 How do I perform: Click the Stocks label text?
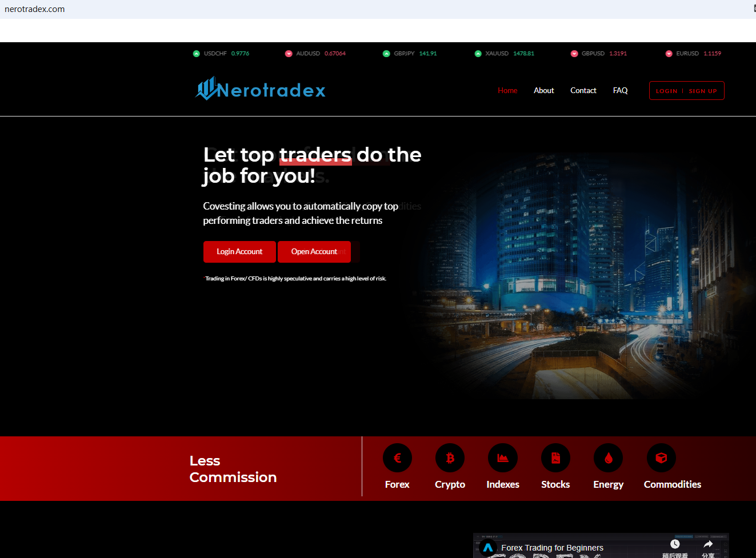coord(555,484)
